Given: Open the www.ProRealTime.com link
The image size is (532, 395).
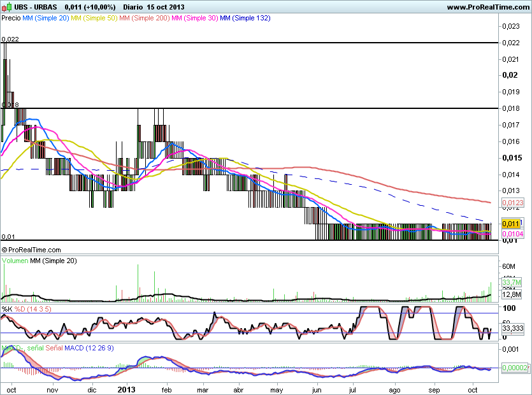Looking at the screenshot, I should point(489,6).
